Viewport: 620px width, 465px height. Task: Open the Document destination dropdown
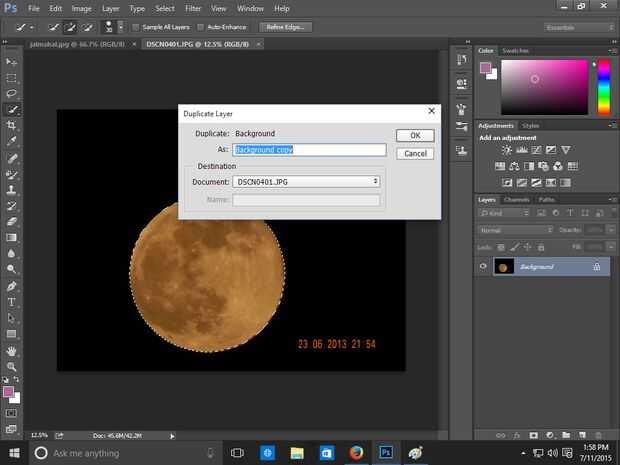(306, 181)
